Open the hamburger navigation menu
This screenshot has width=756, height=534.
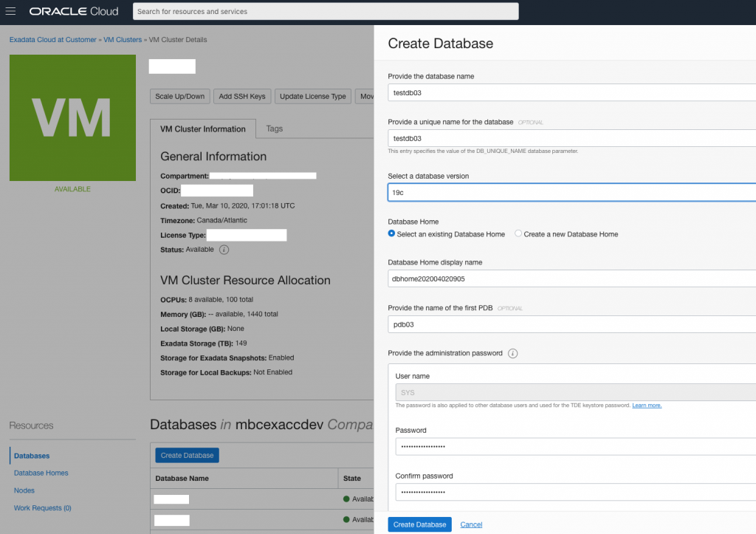pyautogui.click(x=11, y=12)
